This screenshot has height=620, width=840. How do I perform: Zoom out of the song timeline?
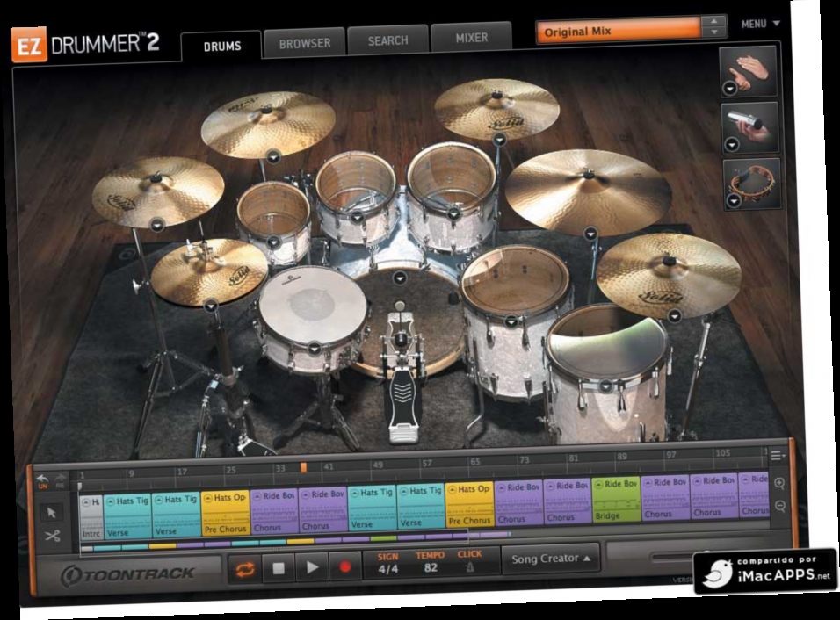[779, 507]
